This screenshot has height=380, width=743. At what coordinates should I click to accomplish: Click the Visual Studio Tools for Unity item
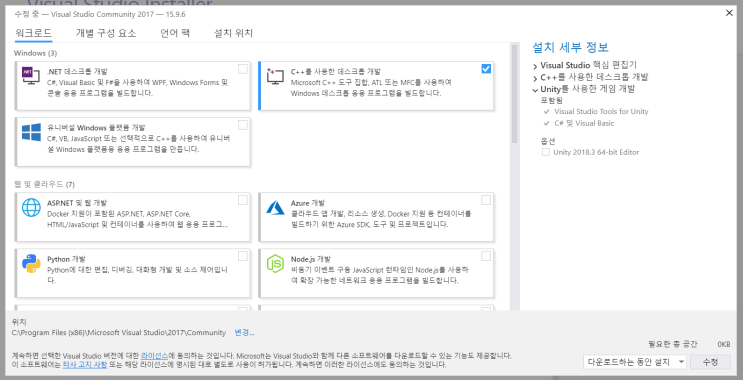click(x=601, y=112)
